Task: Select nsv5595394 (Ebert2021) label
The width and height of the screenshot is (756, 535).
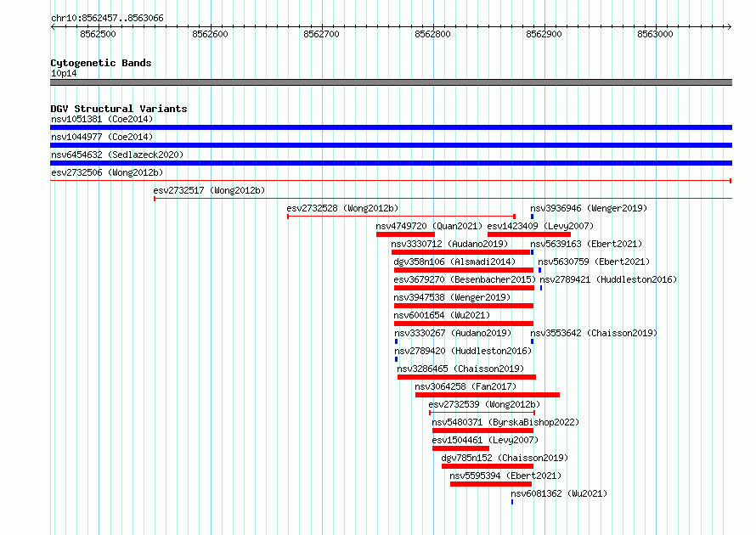Action: coord(505,476)
